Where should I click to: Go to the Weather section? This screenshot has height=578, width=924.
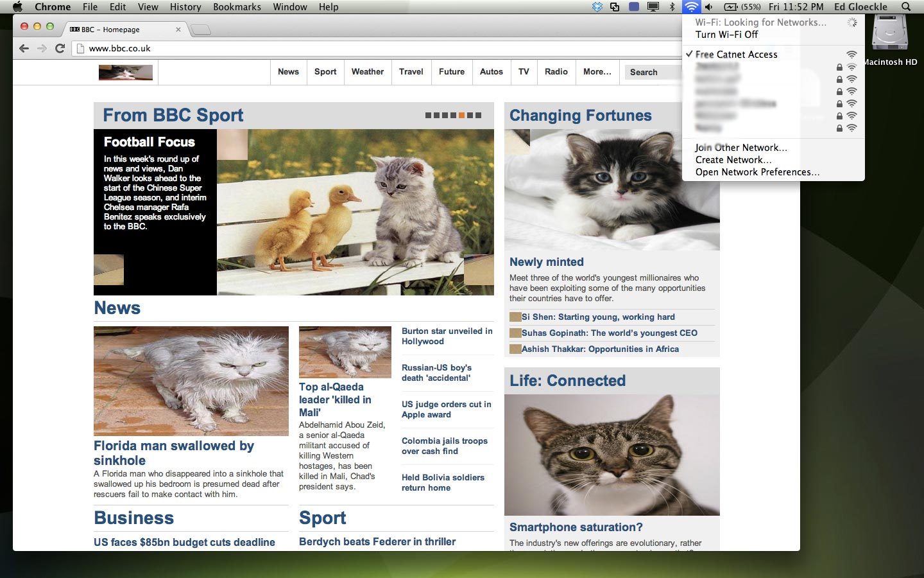click(x=367, y=72)
